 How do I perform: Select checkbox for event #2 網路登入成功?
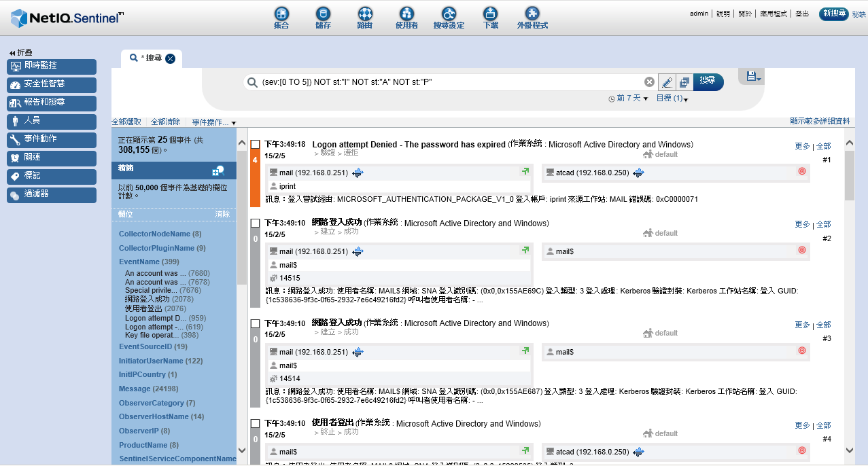click(256, 223)
